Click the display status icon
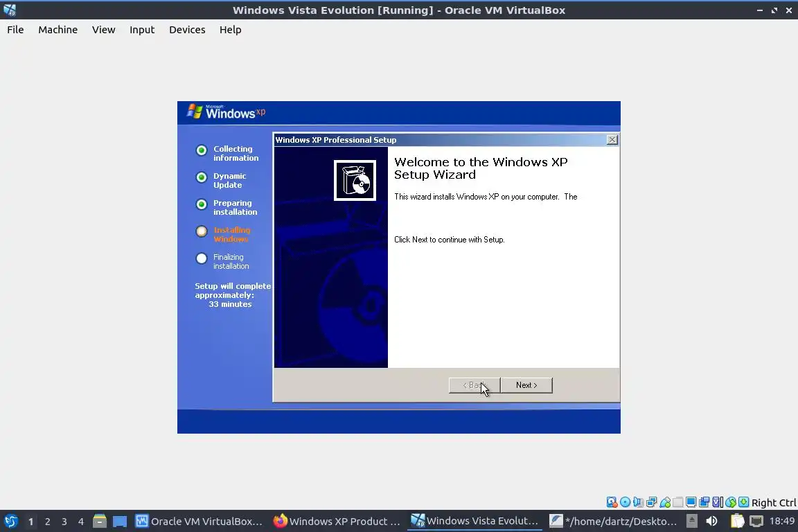Screen dimensions: 798x532 pyautogui.click(x=691, y=502)
